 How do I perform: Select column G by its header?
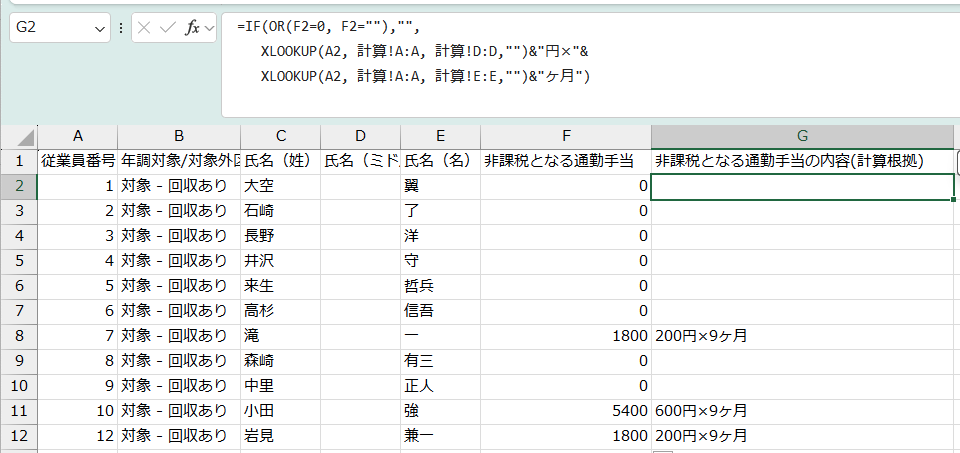click(802, 136)
